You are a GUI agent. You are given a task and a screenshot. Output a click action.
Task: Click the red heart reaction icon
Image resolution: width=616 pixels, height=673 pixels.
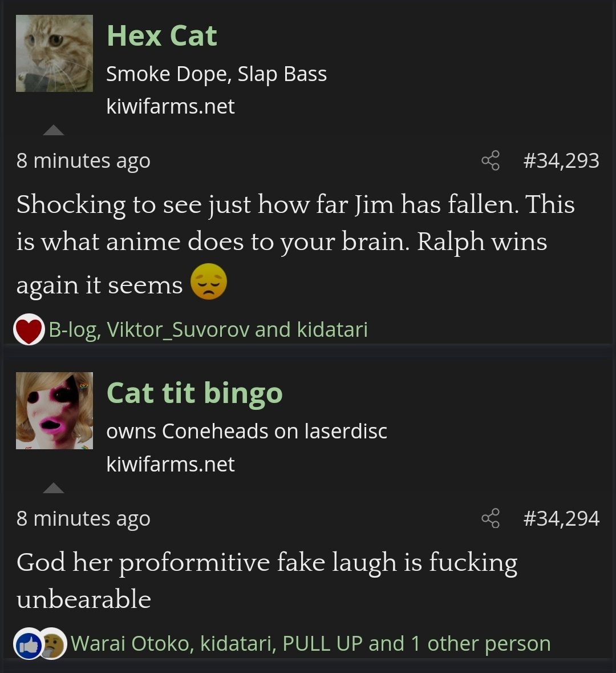click(x=29, y=329)
